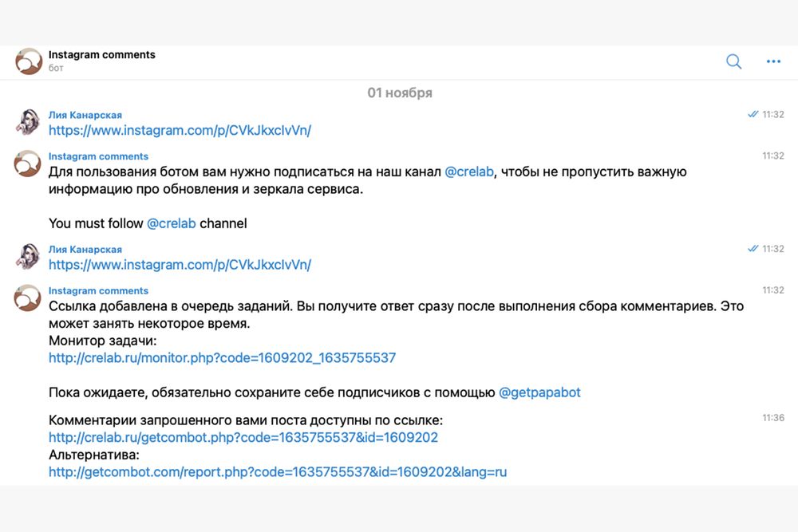Viewport: 798px width, 532px height.
Task: Open bot avatar beside the subscribe-to-channel message
Action: pyautogui.click(x=27, y=164)
